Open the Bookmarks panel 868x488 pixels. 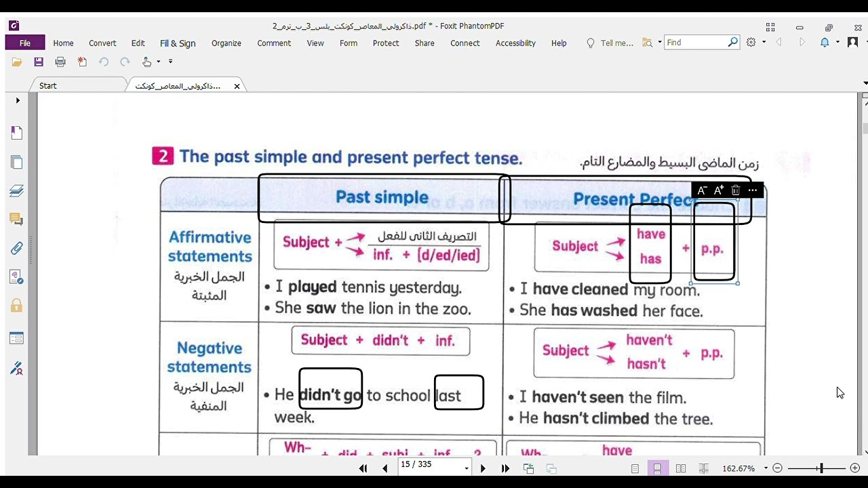click(17, 133)
